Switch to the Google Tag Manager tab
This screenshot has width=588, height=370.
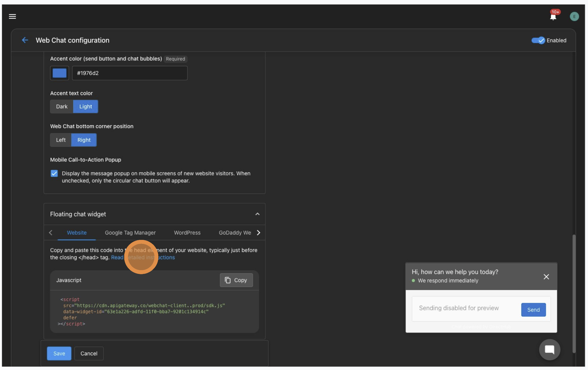tap(130, 233)
